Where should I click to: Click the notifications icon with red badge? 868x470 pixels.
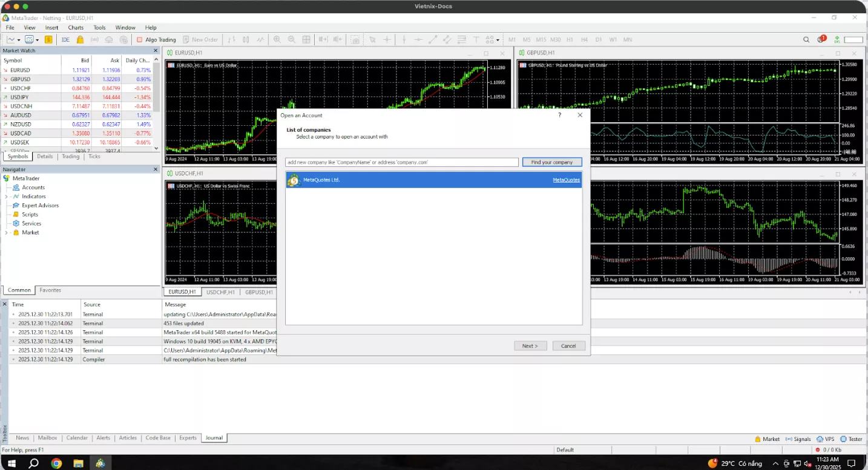click(821, 40)
